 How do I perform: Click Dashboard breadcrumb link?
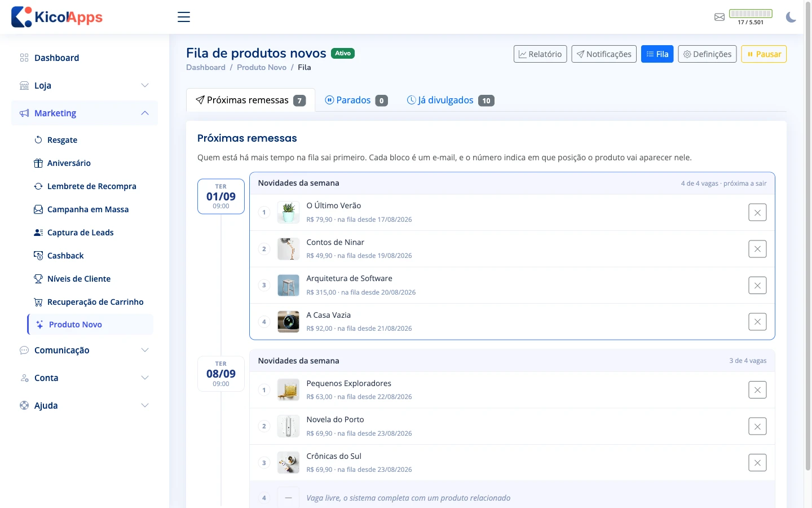coord(206,67)
